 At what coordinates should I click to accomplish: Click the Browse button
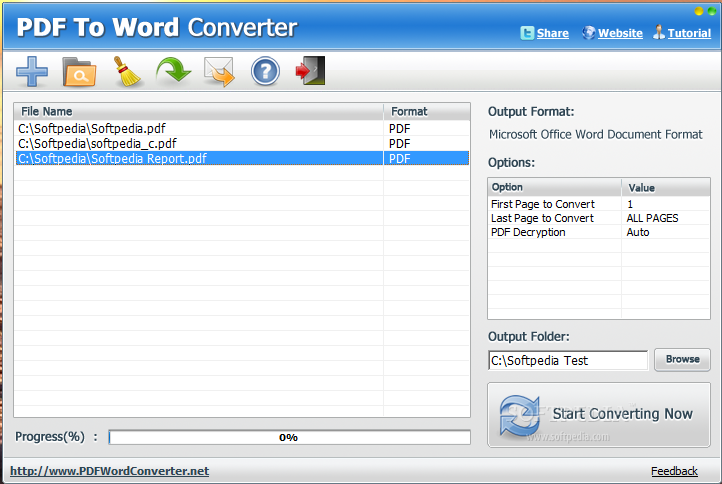tap(682, 360)
